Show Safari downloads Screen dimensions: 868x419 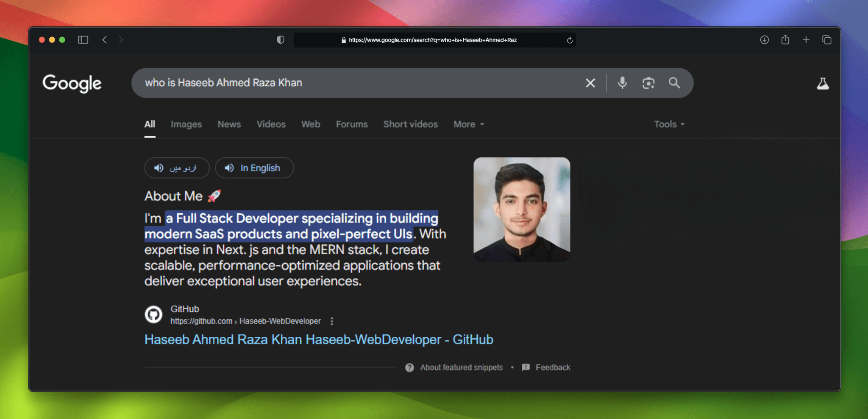[764, 40]
